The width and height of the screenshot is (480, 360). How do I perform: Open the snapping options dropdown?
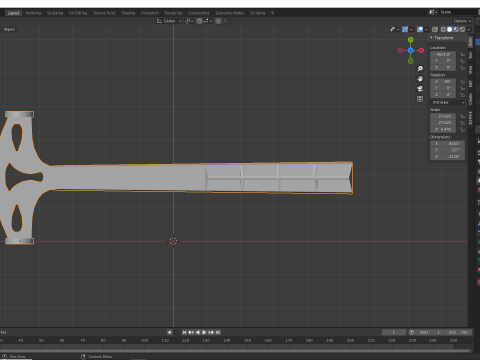tap(208, 21)
